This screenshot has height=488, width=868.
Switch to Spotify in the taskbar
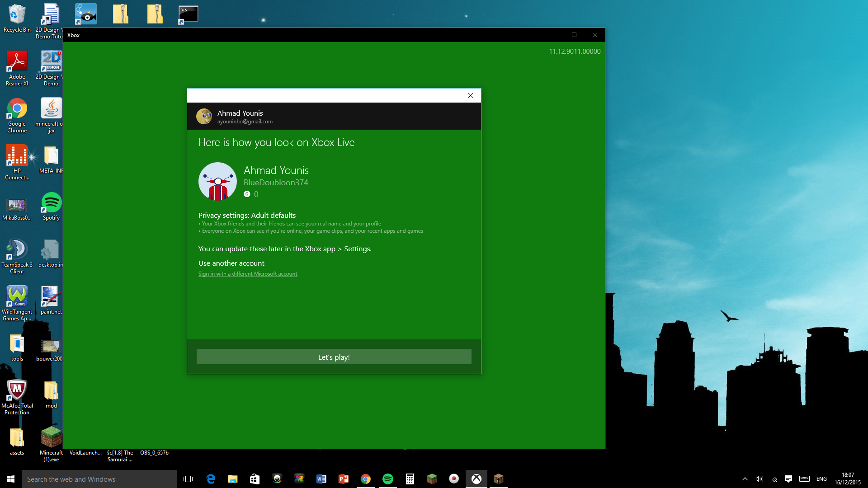point(388,479)
